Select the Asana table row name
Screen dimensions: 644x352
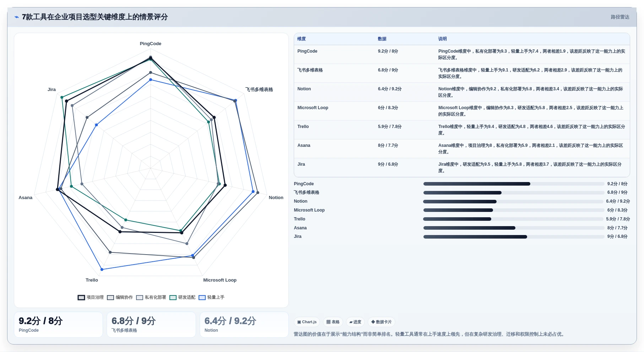[304, 145]
